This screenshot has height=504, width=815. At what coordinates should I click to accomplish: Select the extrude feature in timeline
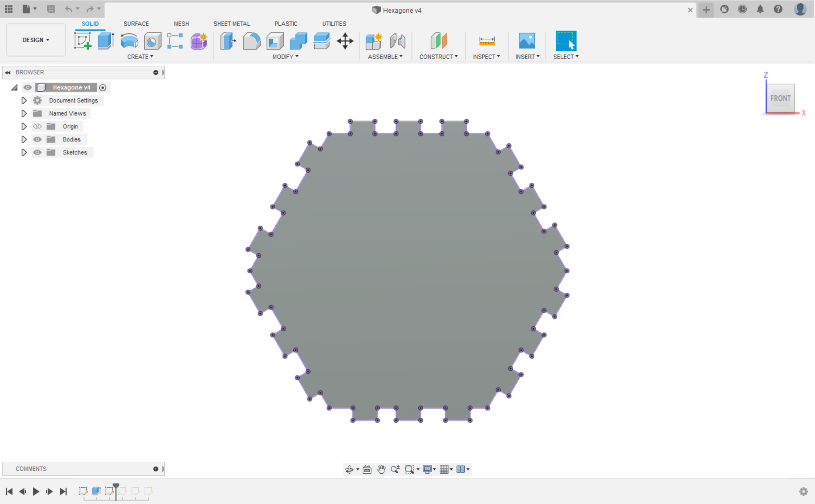tap(96, 491)
